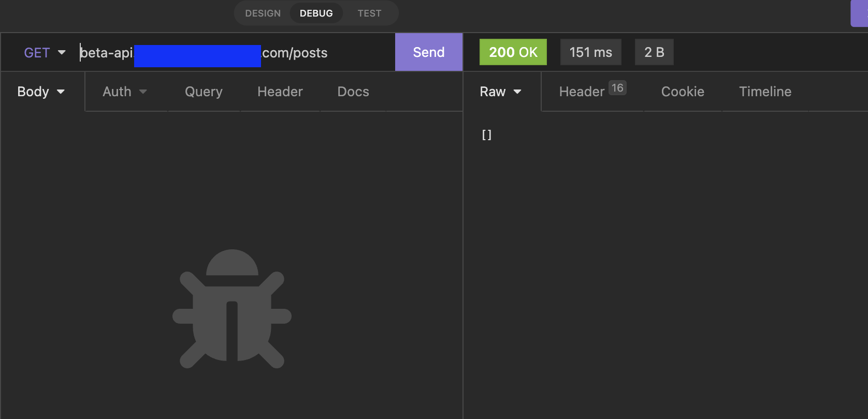
Task: Open the Auth type dropdown
Action: (125, 92)
